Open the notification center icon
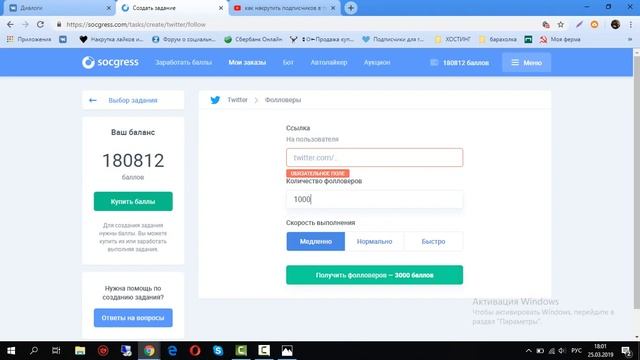This screenshot has height=360, width=640. pos(627,351)
